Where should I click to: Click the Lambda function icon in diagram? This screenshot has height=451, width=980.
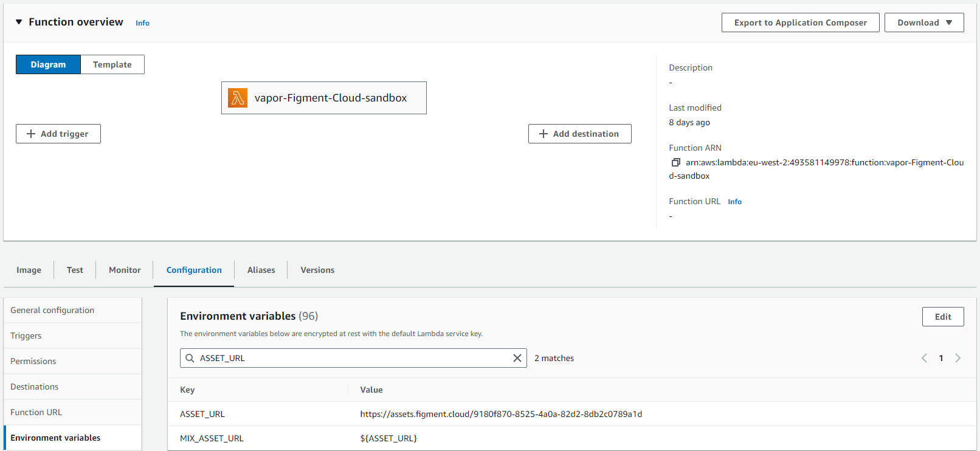point(238,98)
